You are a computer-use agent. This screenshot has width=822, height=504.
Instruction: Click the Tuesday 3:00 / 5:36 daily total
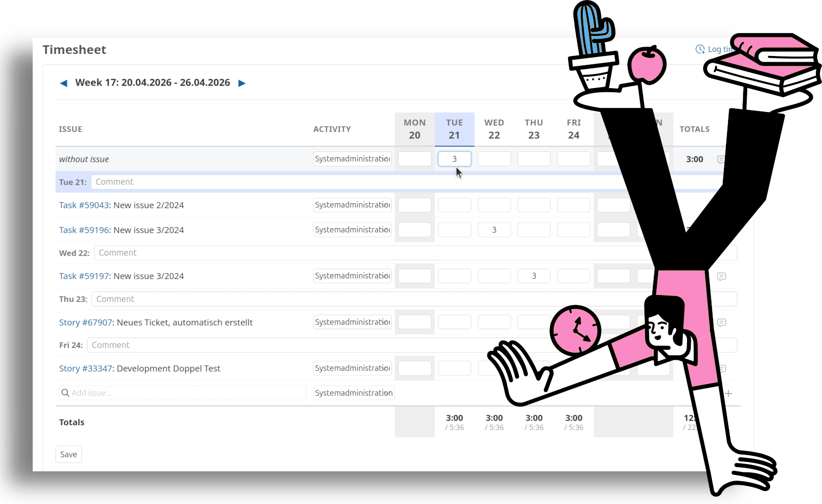[455, 422]
